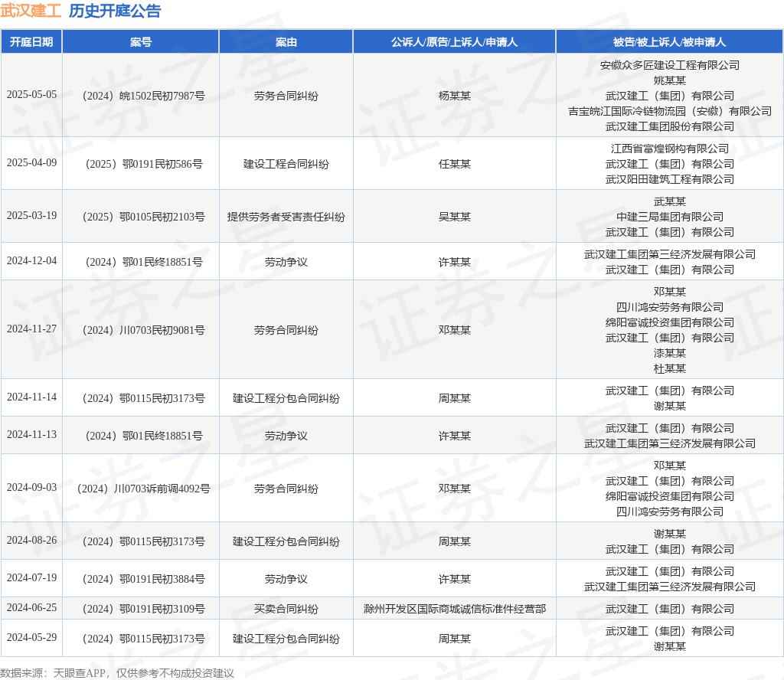Click the heading 历史开庭公告
This screenshot has width=784, height=680.
coord(115,11)
